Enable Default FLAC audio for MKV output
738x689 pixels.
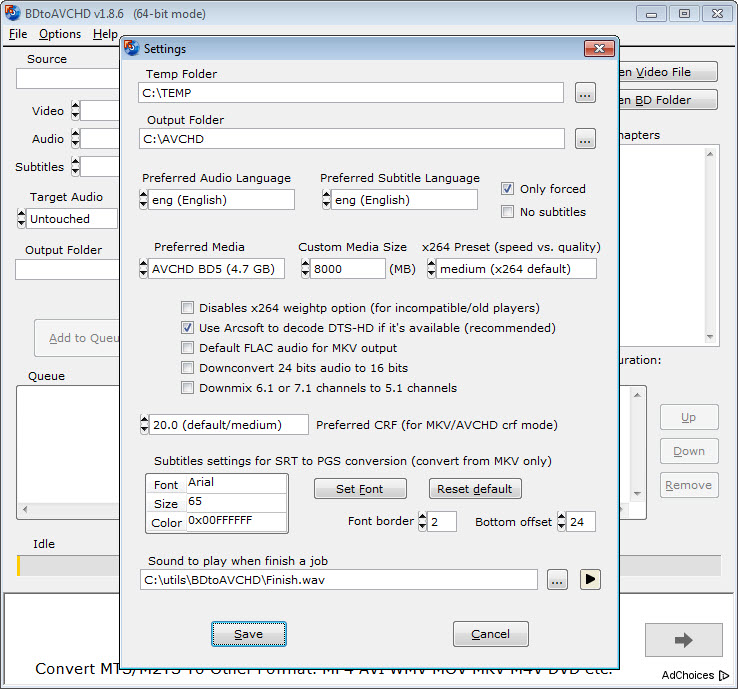[x=187, y=348]
